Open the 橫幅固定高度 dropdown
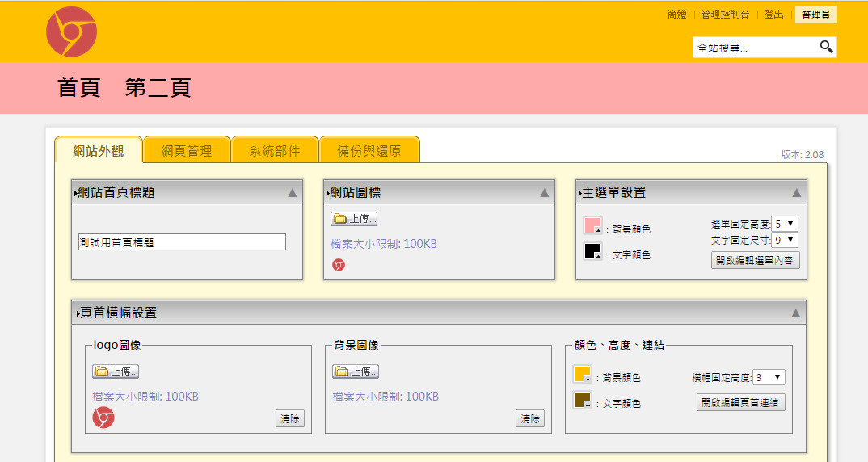This screenshot has height=462, width=868. click(x=769, y=377)
